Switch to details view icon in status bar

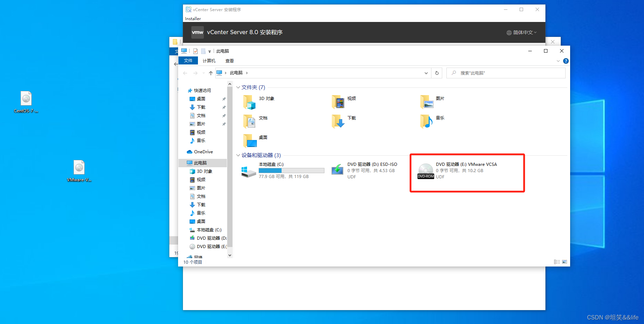click(x=557, y=262)
